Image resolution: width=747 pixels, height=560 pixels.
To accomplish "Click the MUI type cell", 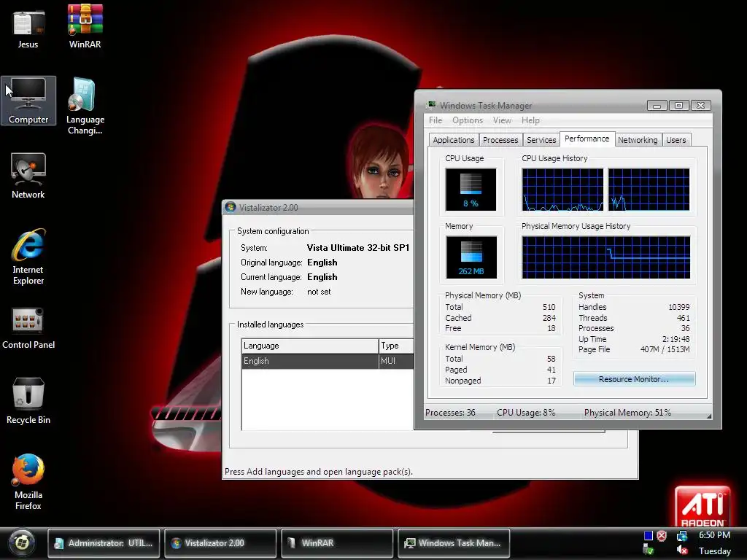I will 396,361.
